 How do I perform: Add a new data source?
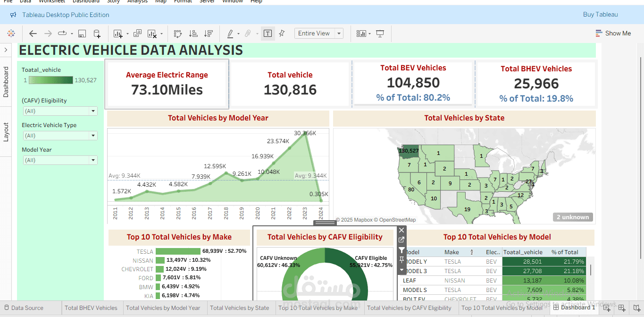point(97,34)
